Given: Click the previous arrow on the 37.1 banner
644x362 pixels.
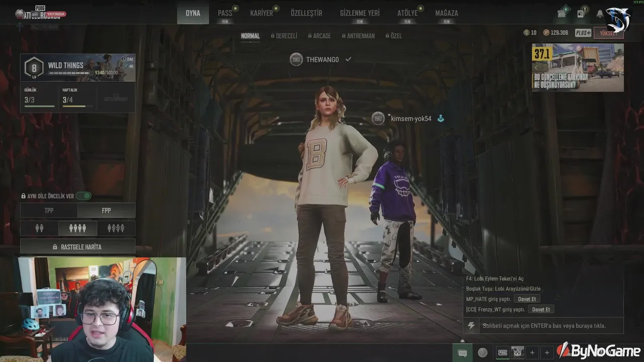Looking at the screenshot, I should (536, 67).
